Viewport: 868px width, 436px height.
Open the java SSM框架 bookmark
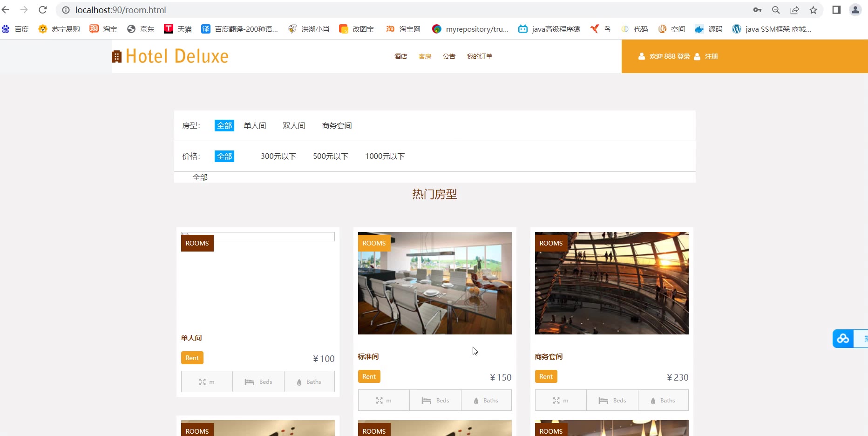point(772,29)
